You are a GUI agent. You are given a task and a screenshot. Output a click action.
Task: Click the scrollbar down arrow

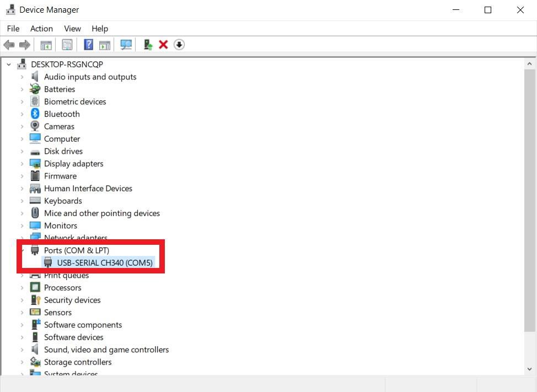[529, 369]
